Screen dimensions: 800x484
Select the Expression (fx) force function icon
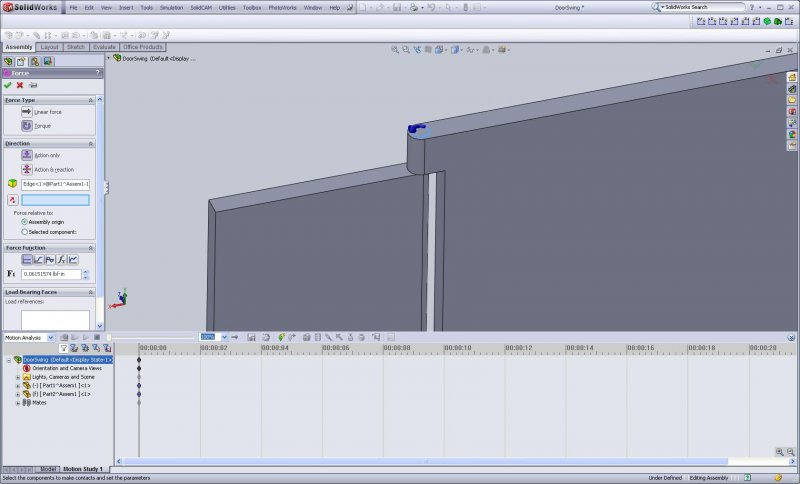pyautogui.click(x=61, y=260)
